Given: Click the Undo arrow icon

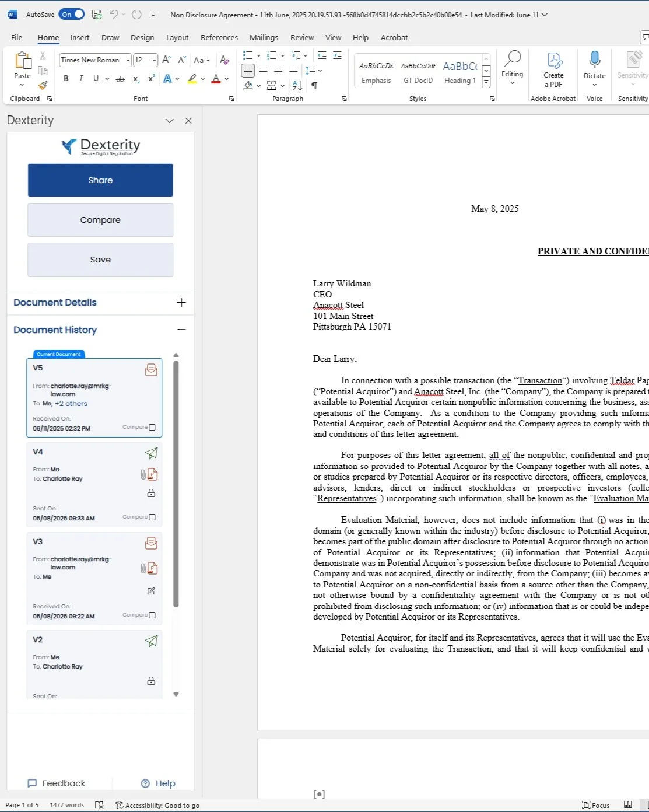Looking at the screenshot, I should point(114,15).
